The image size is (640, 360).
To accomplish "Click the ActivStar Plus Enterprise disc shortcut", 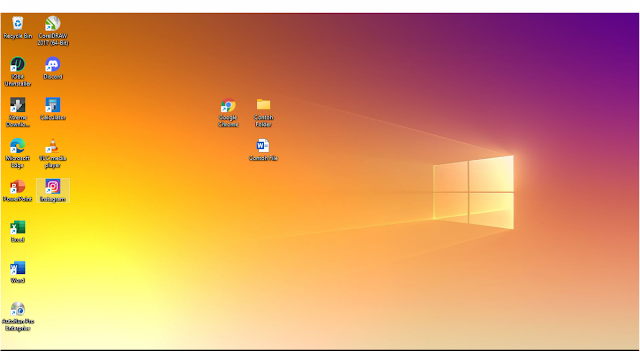I will click(18, 316).
